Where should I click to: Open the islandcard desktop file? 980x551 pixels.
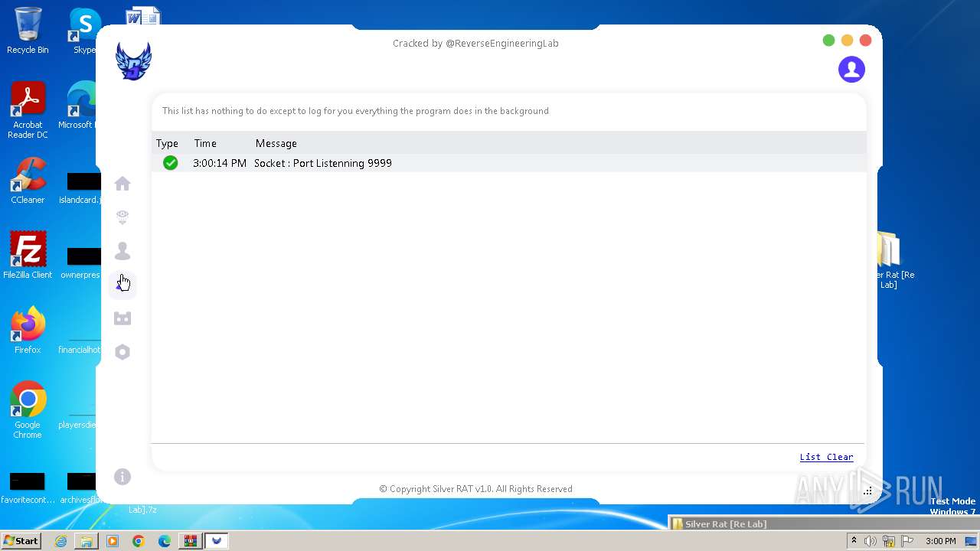pyautogui.click(x=80, y=189)
